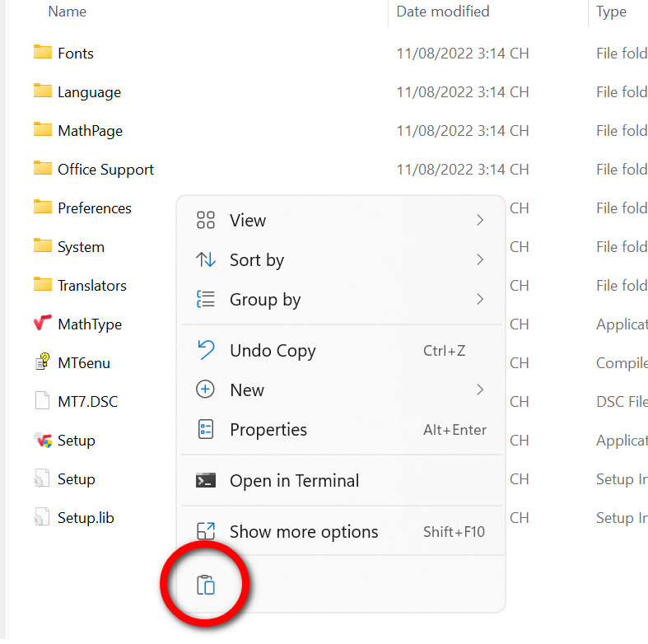Select the MT7.DSC file name
The width and height of the screenshot is (648, 644).
87,401
